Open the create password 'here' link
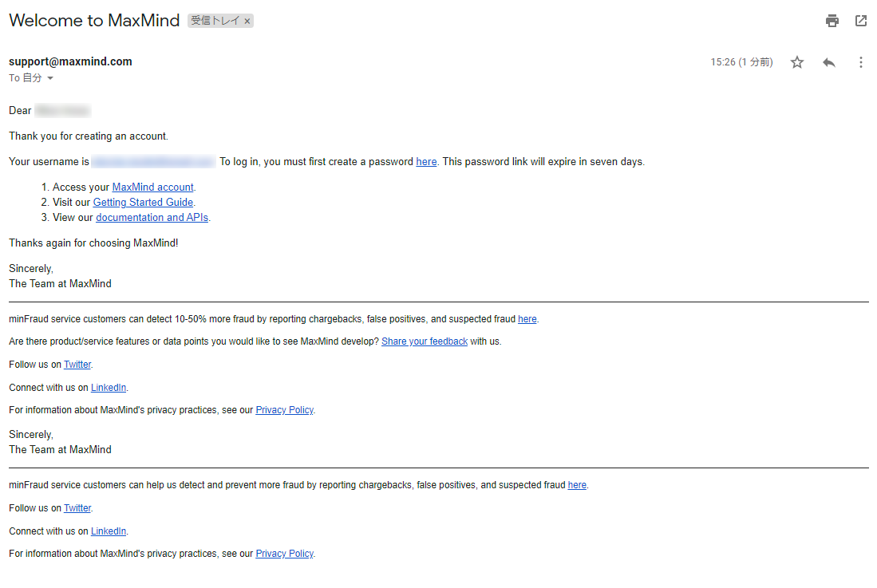 (426, 161)
